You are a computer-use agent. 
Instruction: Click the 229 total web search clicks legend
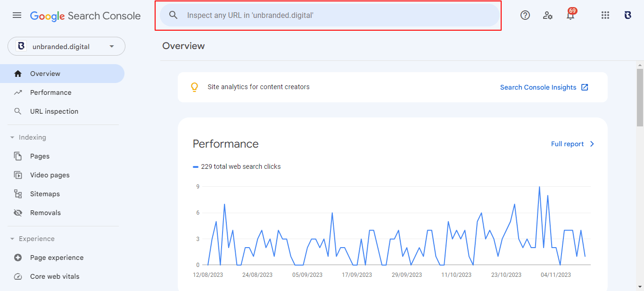[x=237, y=166]
